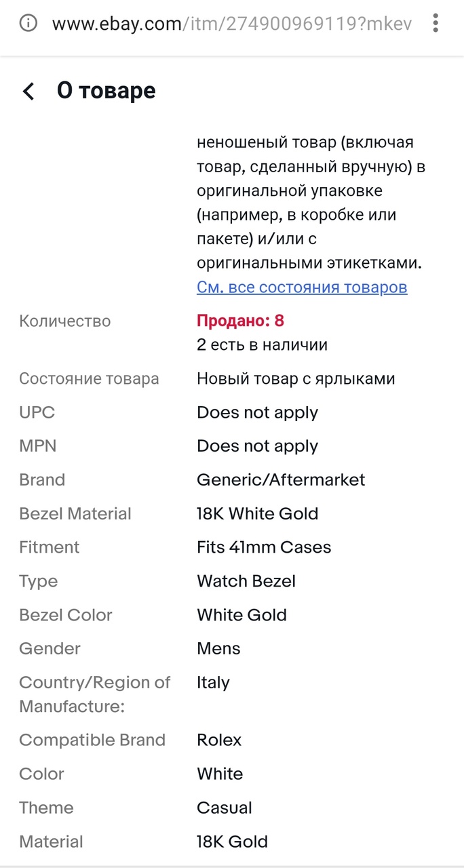Go back using the arrow icon
The image size is (464, 868).
tap(28, 91)
